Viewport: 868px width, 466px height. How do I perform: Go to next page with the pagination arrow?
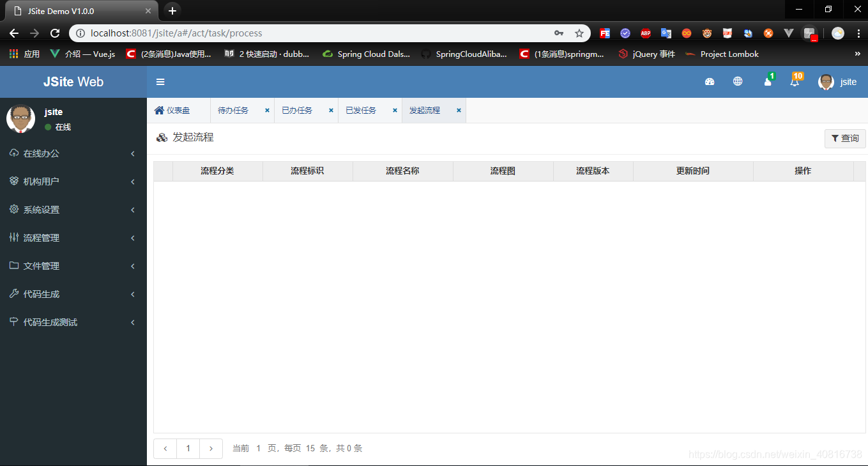click(211, 448)
